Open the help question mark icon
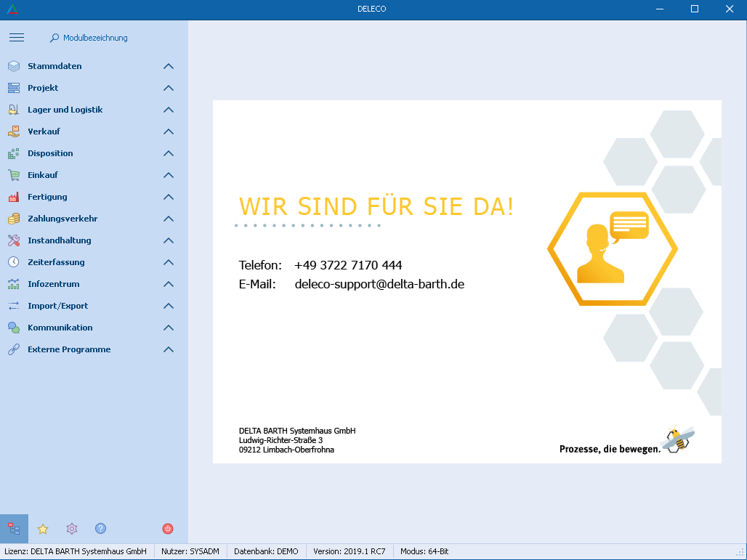The image size is (747, 560). tap(101, 529)
